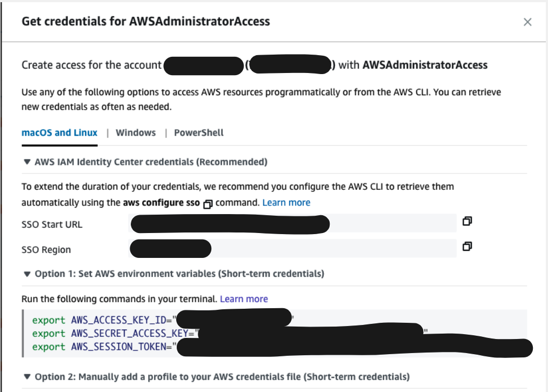Switch to the Windows tab
The width and height of the screenshot is (548, 392).
[x=135, y=132]
